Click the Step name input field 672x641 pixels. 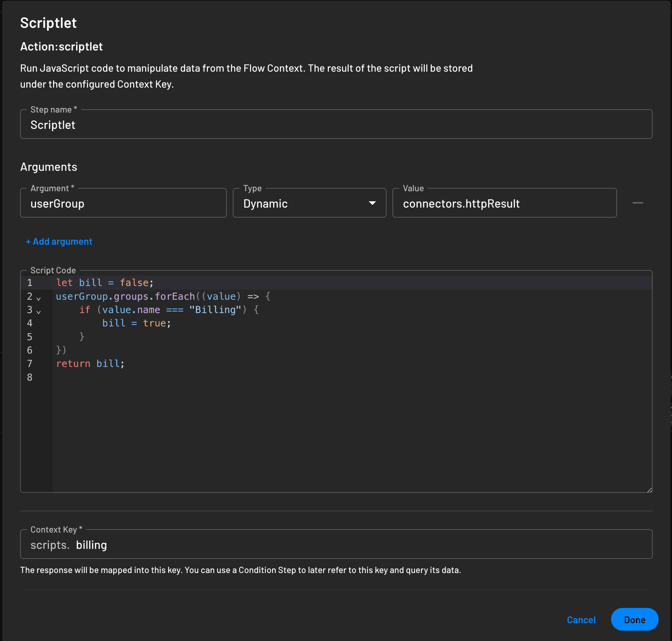pyautogui.click(x=336, y=125)
